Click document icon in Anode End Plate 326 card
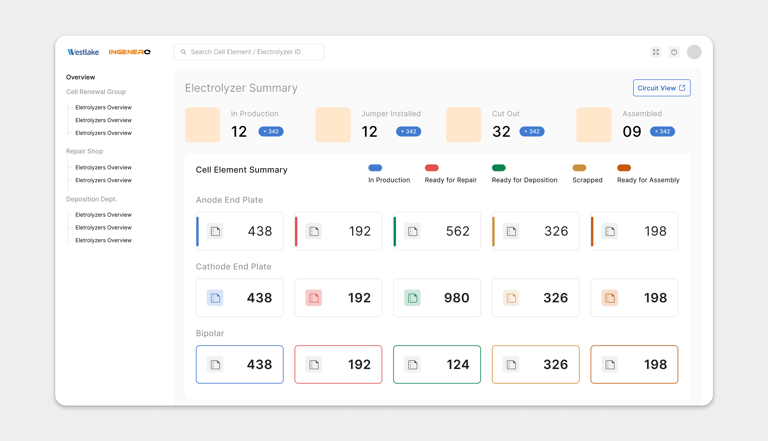 click(511, 231)
